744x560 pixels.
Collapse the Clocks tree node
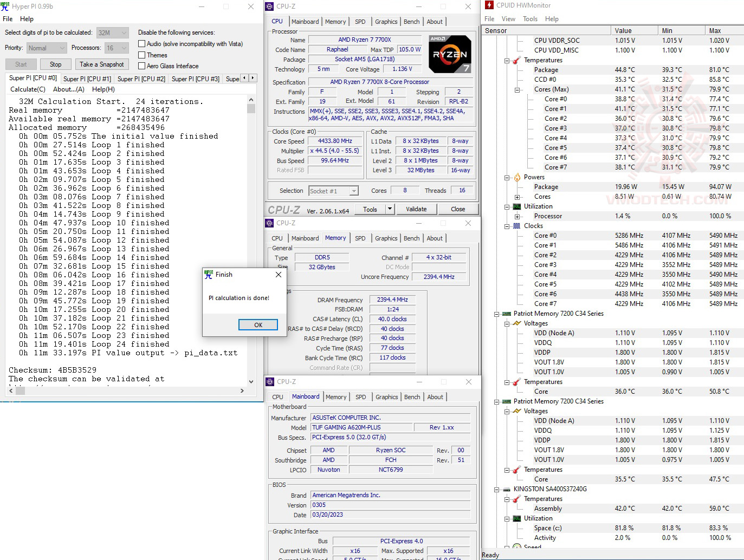[x=507, y=226]
